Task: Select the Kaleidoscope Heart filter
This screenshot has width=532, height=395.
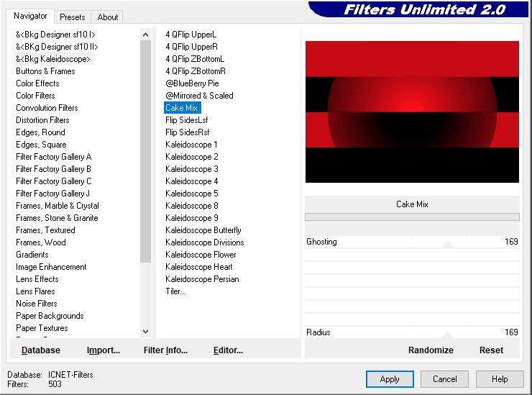Action: coord(199,267)
